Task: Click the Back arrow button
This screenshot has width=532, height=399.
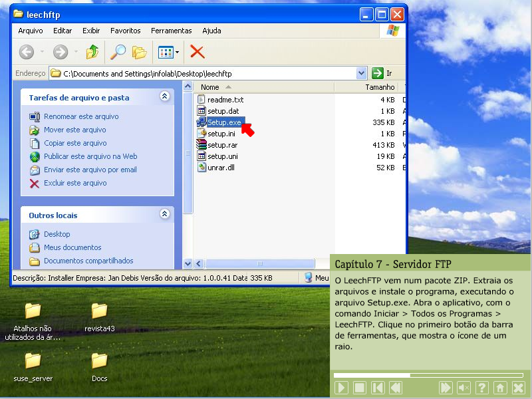Action: pos(27,52)
